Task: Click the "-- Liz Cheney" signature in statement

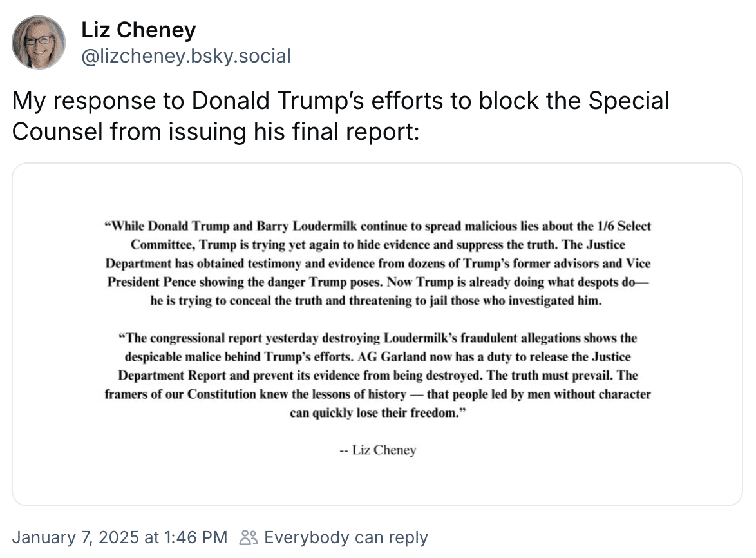Action: click(x=377, y=450)
